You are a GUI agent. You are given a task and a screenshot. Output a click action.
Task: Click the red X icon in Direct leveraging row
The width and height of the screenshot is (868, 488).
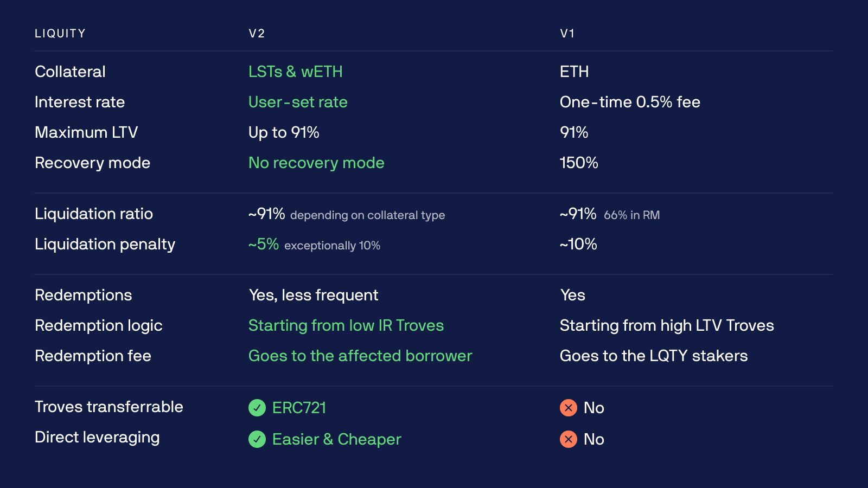tap(569, 439)
